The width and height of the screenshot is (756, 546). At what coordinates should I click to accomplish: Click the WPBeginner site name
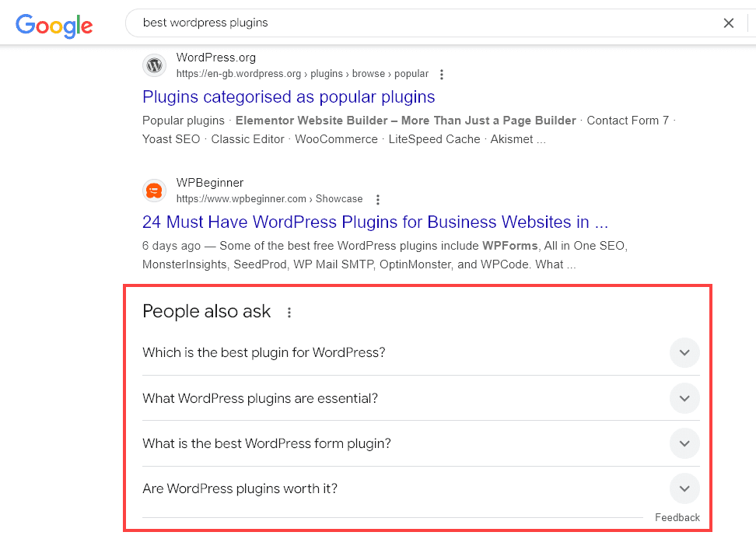click(209, 182)
